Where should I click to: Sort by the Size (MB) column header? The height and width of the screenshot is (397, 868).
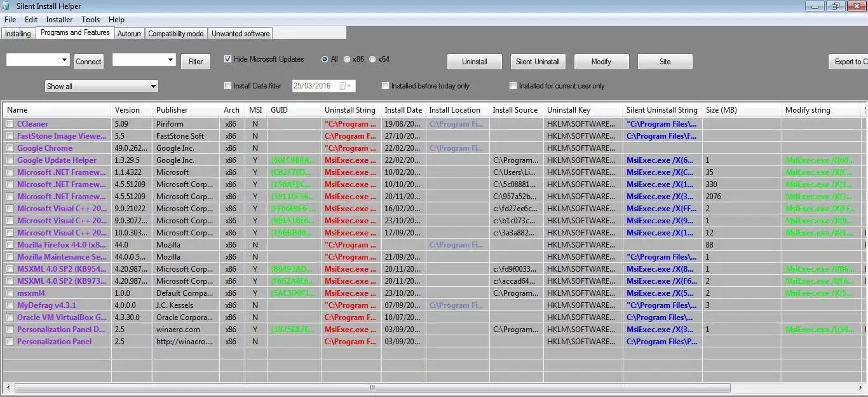[742, 110]
